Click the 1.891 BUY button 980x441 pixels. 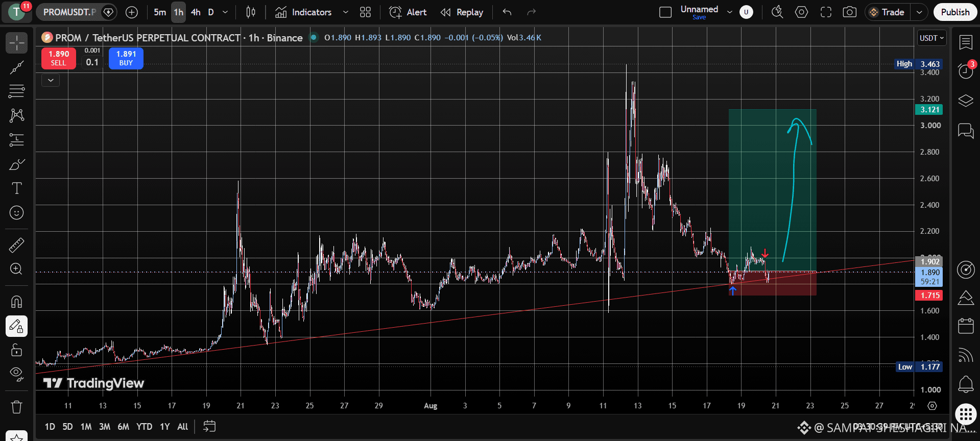[126, 58]
